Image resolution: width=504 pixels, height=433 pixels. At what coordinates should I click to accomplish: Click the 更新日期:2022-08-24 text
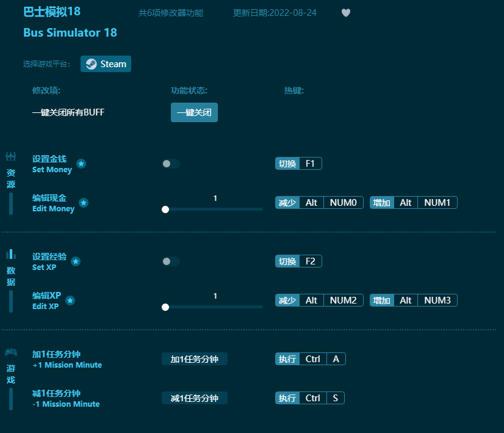(x=275, y=13)
